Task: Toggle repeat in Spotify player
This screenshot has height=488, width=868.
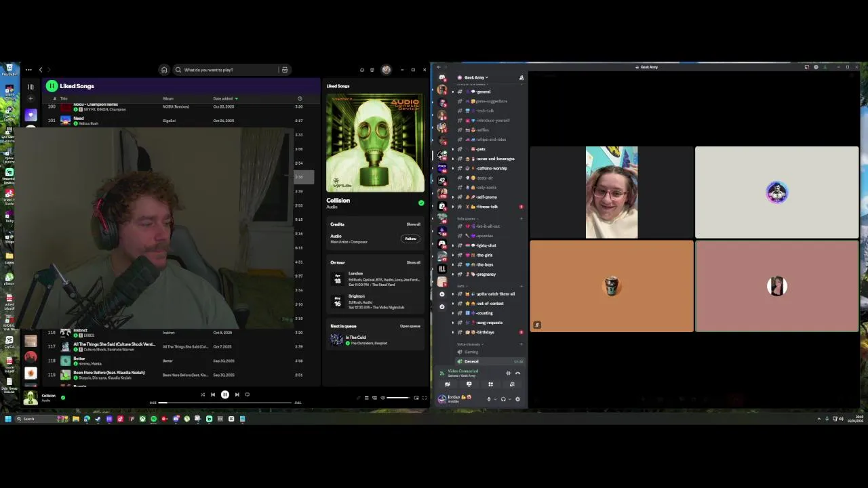Action: click(x=248, y=394)
